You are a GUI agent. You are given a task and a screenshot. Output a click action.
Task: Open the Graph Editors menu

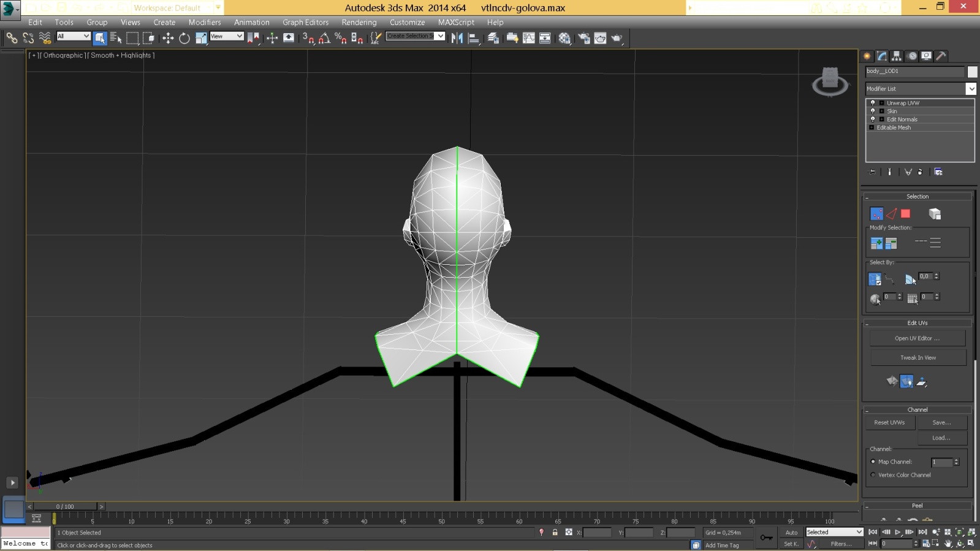pos(305,22)
